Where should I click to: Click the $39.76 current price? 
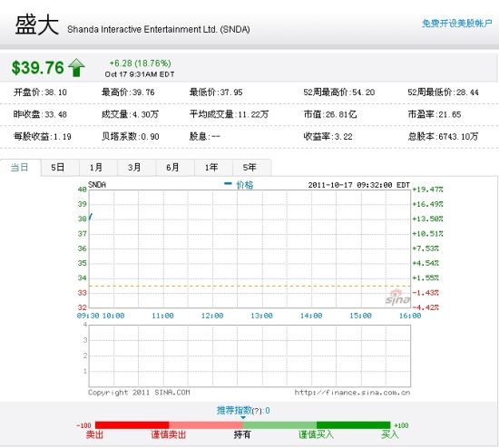coord(38,68)
